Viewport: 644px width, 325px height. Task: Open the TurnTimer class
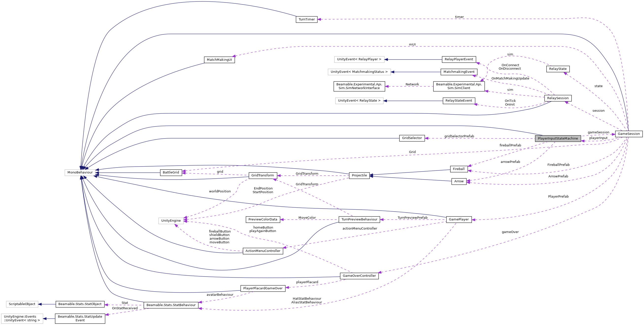pyautogui.click(x=307, y=19)
